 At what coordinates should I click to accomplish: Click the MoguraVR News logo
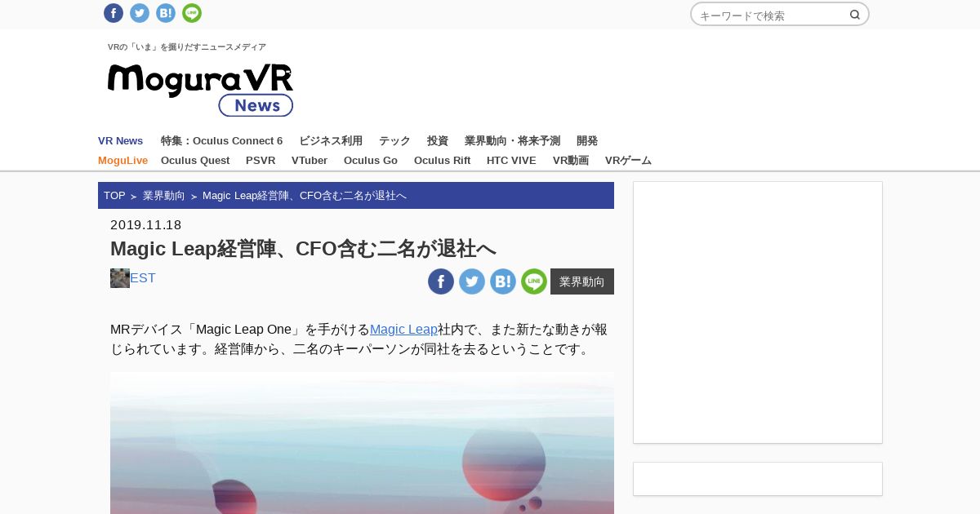coord(200,90)
